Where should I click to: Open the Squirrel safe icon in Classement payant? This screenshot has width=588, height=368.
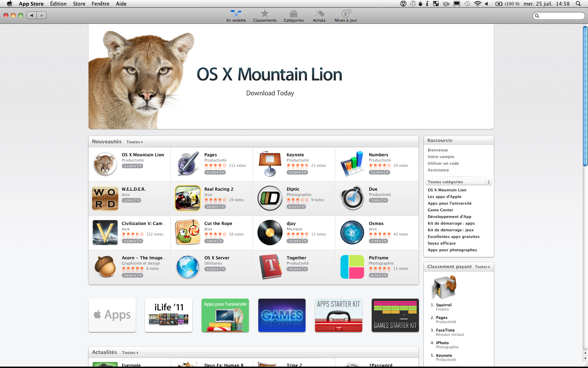(x=444, y=287)
